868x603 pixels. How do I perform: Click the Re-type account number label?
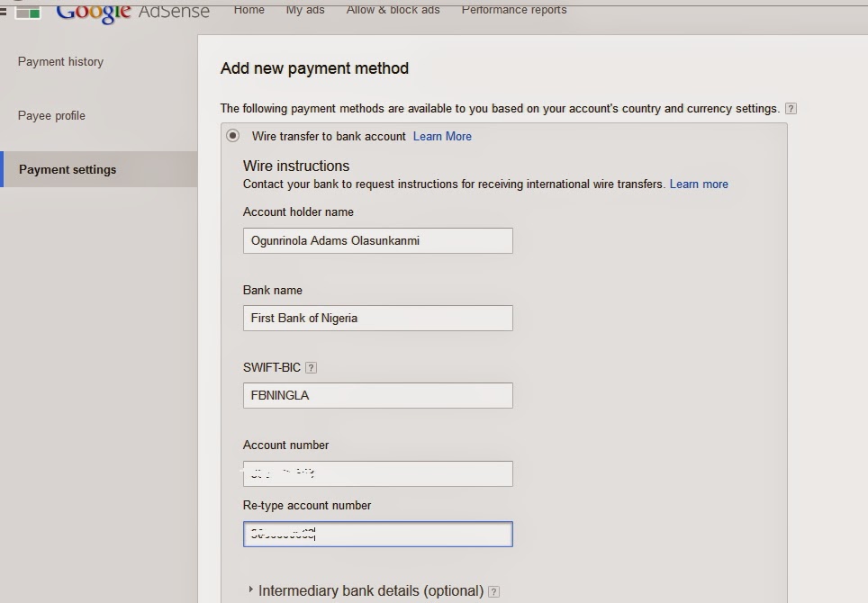click(x=307, y=505)
